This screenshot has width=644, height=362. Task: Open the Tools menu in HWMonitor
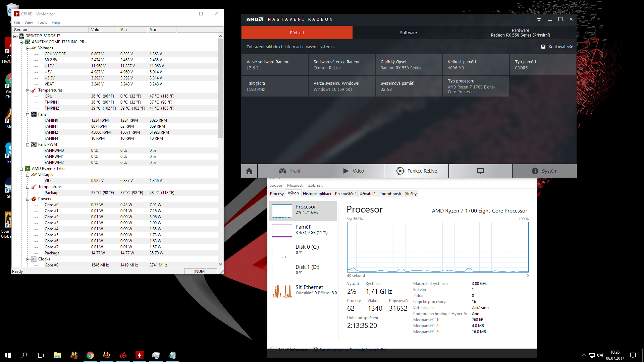pyautogui.click(x=42, y=22)
